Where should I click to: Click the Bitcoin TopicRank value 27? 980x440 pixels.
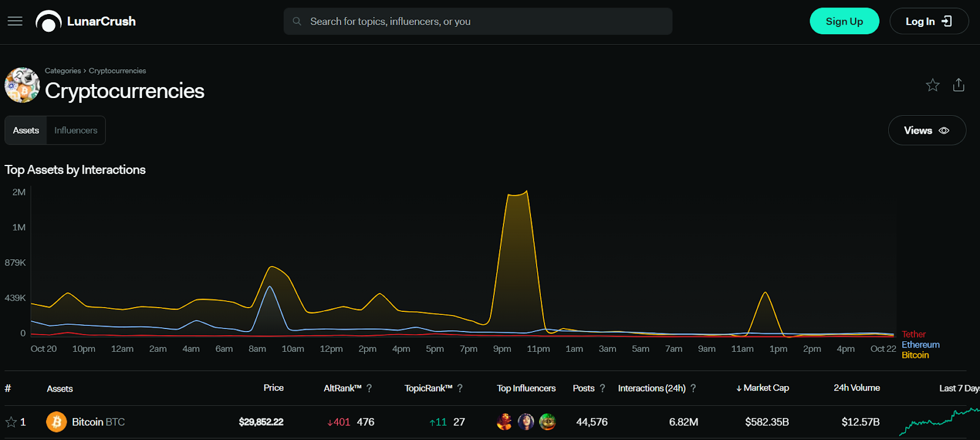[x=459, y=422]
